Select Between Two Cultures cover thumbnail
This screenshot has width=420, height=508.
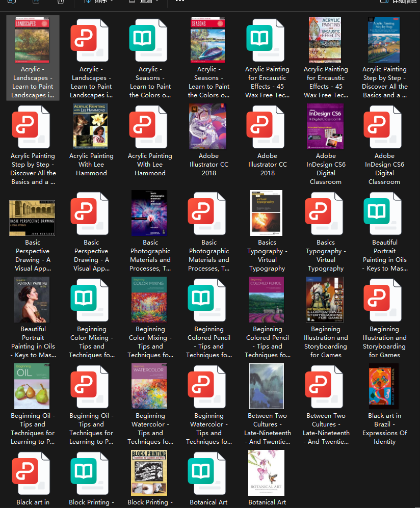pos(267,386)
